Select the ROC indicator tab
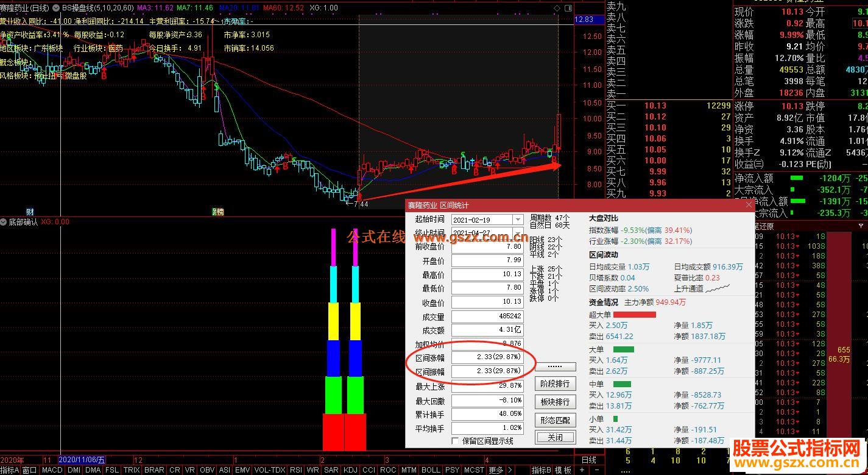Screen dimensions: 868x475 [387, 470]
